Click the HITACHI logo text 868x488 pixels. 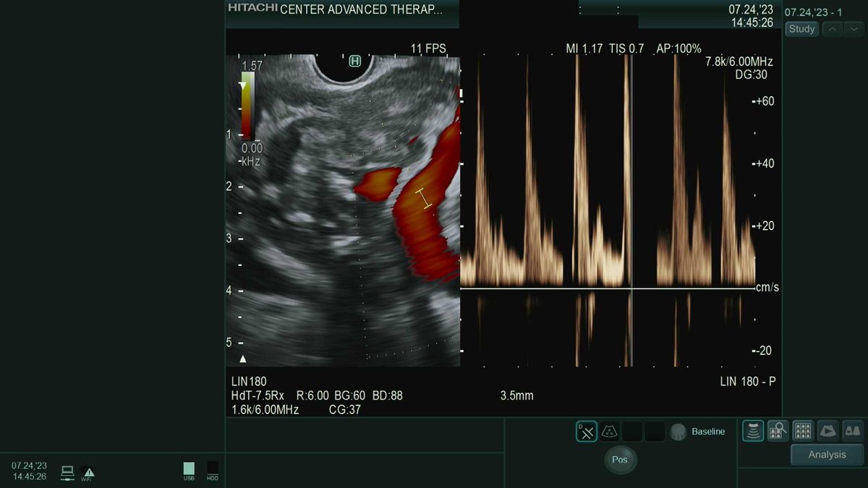pos(252,8)
